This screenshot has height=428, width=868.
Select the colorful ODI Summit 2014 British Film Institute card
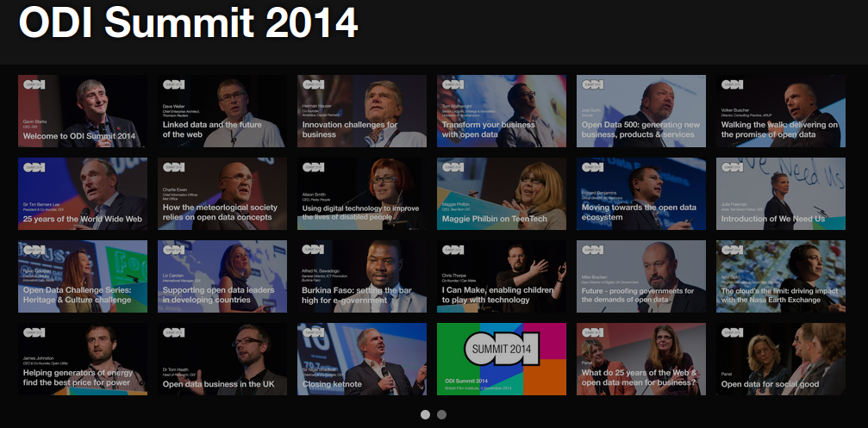[x=502, y=359]
